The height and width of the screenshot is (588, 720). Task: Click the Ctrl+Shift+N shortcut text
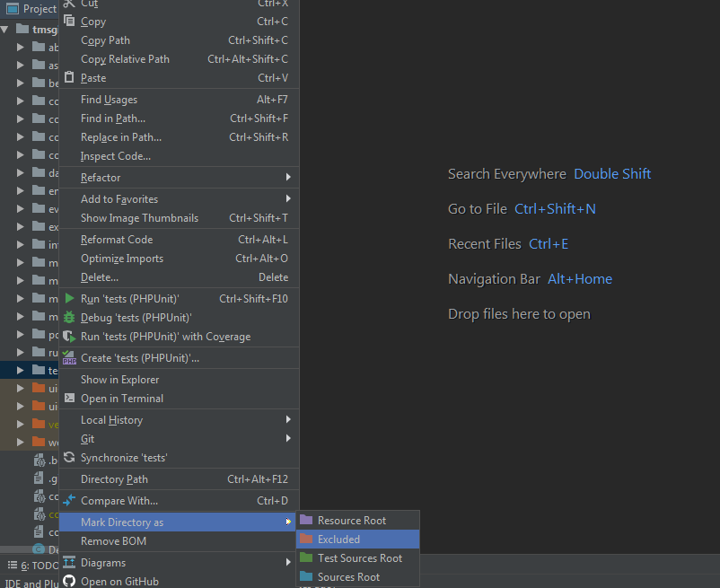point(555,209)
